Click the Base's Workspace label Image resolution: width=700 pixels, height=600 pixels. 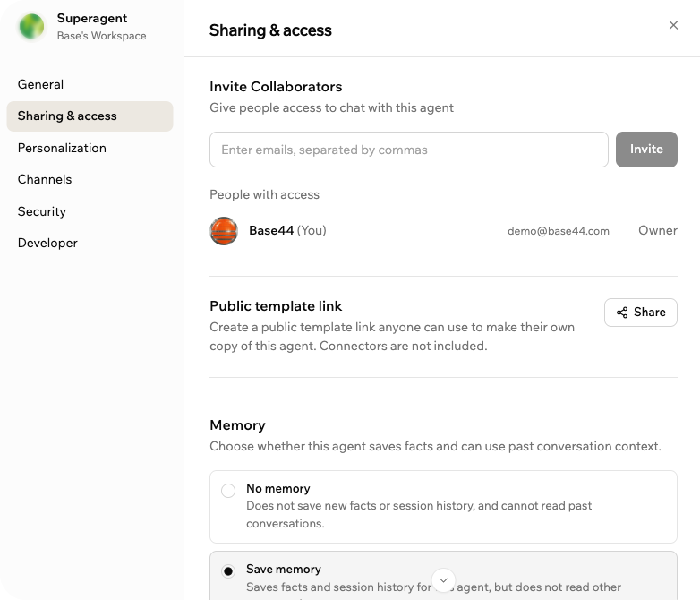(101, 36)
